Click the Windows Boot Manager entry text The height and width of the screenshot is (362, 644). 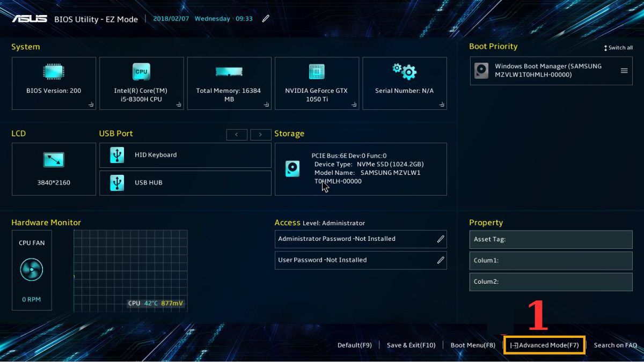pyautogui.click(x=548, y=71)
